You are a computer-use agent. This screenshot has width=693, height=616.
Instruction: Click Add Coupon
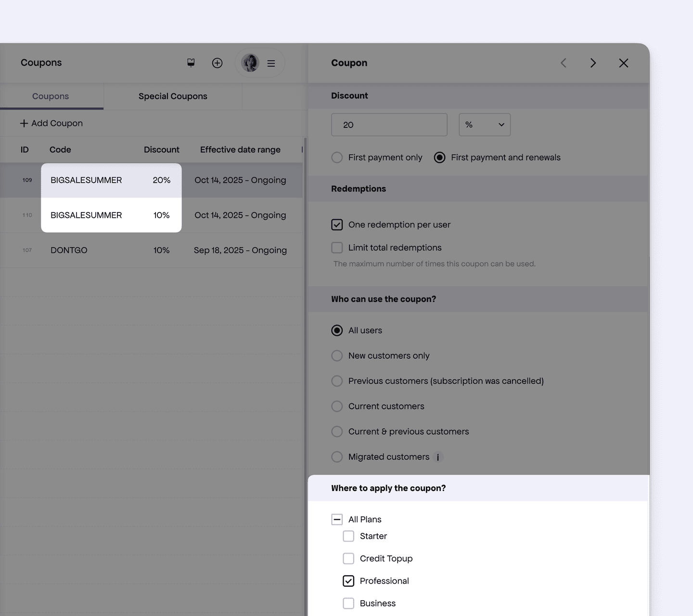tap(56, 123)
